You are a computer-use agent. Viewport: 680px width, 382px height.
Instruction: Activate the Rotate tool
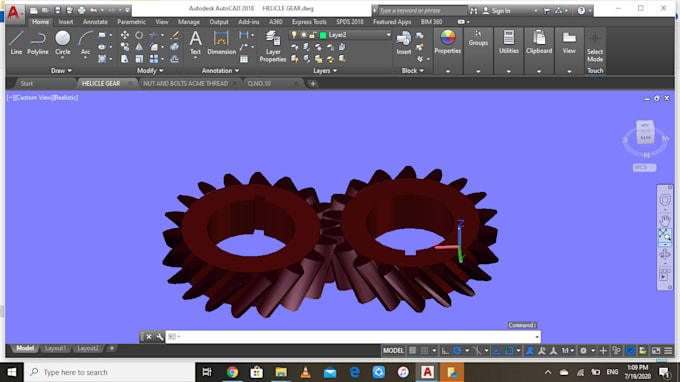(139, 35)
